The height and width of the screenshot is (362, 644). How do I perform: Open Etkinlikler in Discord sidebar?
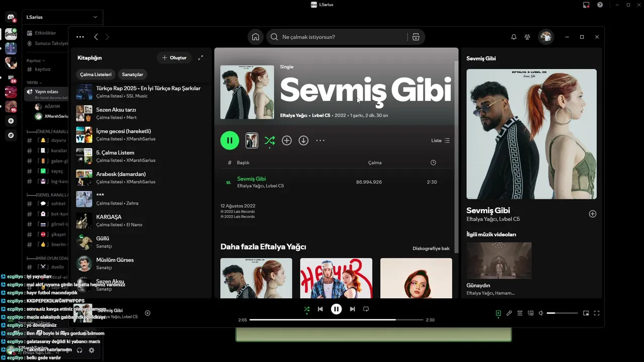click(x=45, y=33)
